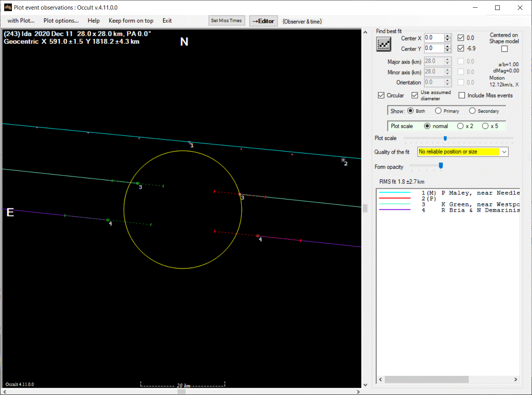This screenshot has height=395, width=532.
Task: Click the plot's vertical scroll up arrow
Action: pos(365,33)
